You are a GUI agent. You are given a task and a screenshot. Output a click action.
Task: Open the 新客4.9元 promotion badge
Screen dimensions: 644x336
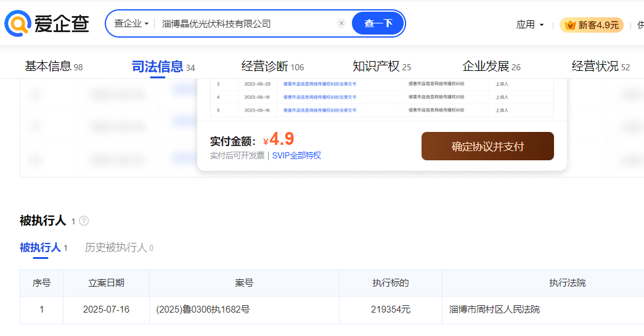[592, 25]
